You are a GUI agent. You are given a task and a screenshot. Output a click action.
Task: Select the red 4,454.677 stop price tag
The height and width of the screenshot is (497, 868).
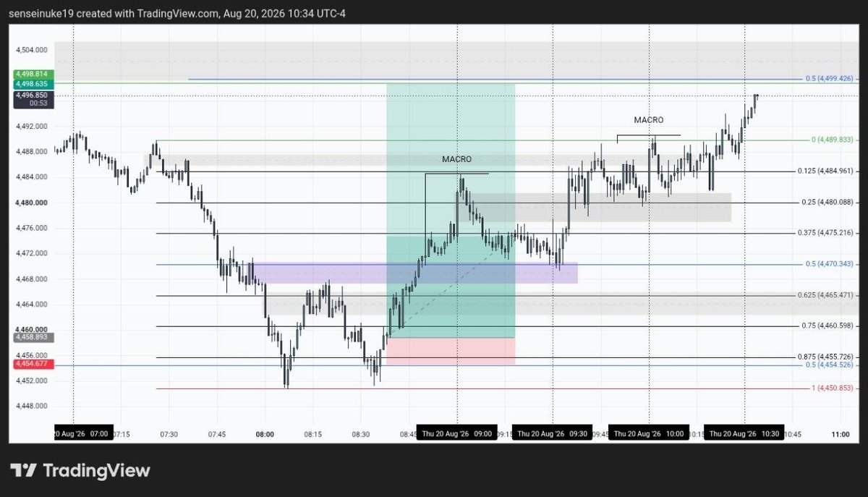coord(33,365)
